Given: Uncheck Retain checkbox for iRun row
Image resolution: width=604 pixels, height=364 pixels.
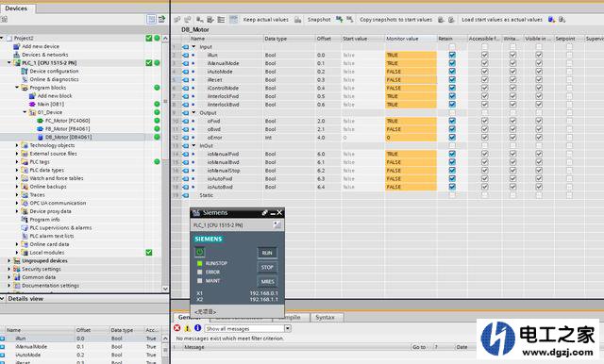Looking at the screenshot, I should (452, 55).
